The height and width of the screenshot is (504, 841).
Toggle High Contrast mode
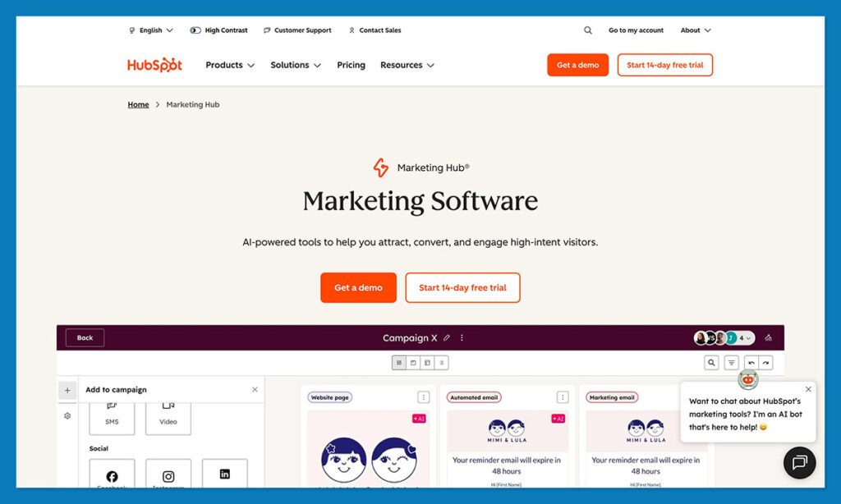tap(218, 30)
